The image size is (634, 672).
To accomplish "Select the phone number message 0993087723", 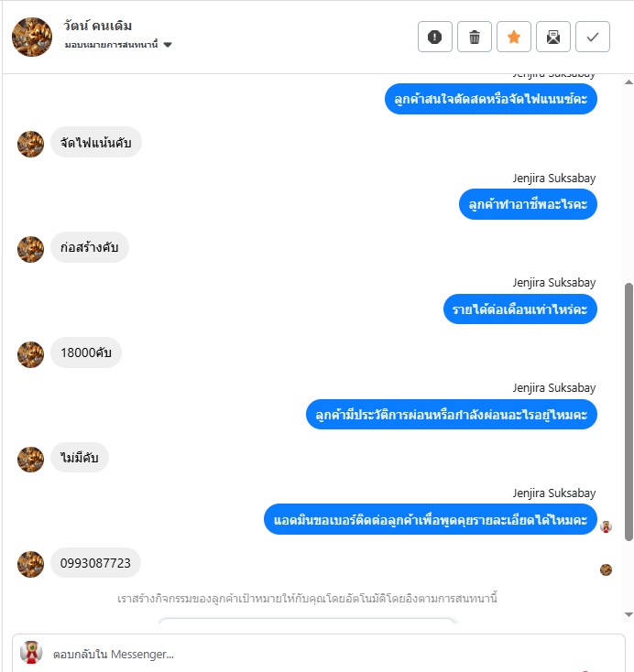I will click(95, 563).
